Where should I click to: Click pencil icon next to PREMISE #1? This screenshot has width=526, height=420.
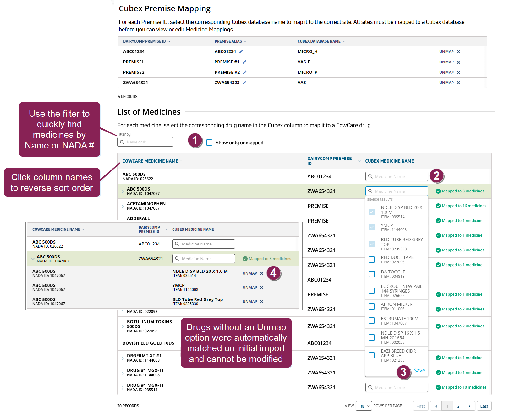click(244, 62)
